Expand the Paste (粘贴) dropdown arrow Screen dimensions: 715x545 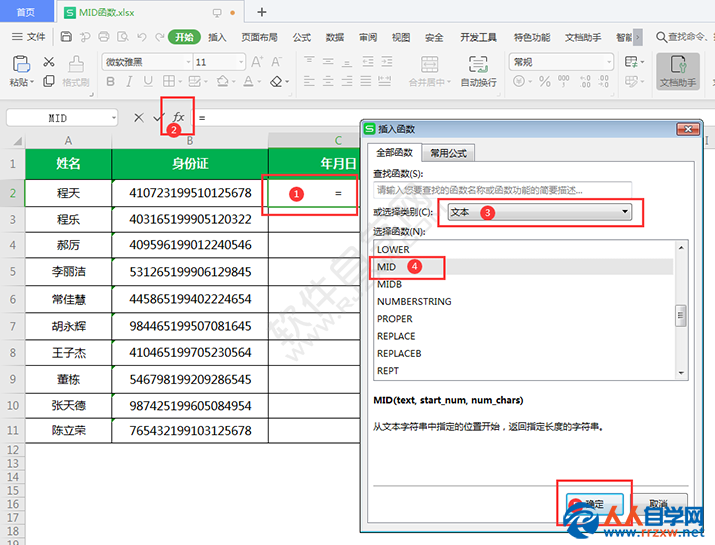(x=32, y=83)
